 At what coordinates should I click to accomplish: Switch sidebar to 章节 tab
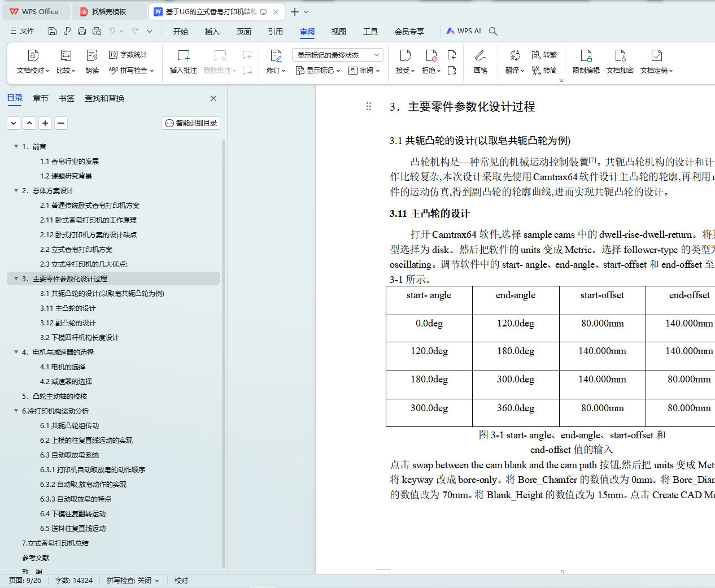pyautogui.click(x=41, y=98)
